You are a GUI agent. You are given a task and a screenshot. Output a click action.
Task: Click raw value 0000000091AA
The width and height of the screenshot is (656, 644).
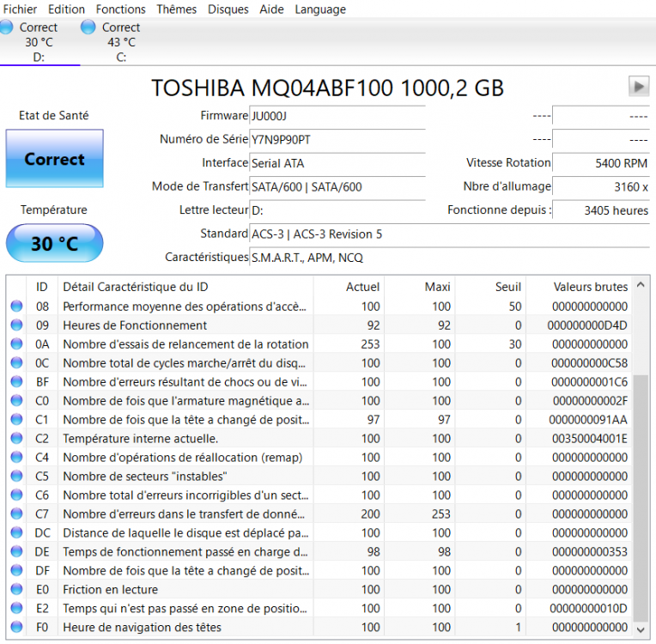pyautogui.click(x=588, y=420)
